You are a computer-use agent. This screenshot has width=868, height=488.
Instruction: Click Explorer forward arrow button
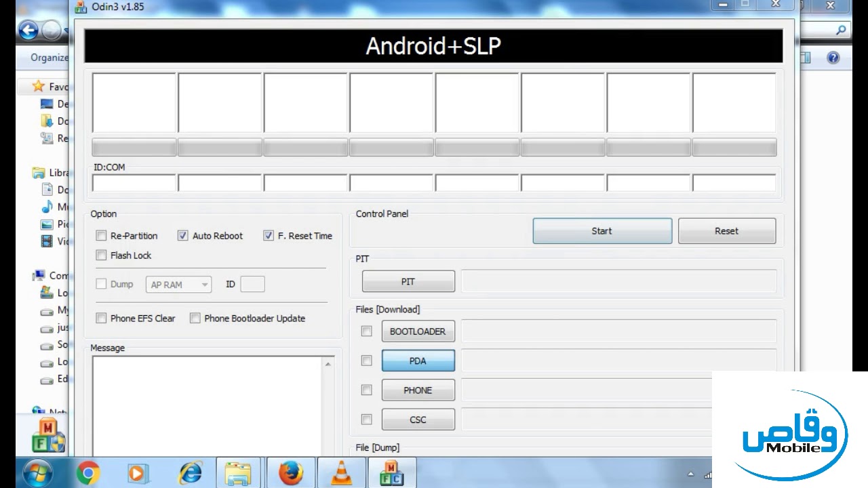(x=52, y=30)
